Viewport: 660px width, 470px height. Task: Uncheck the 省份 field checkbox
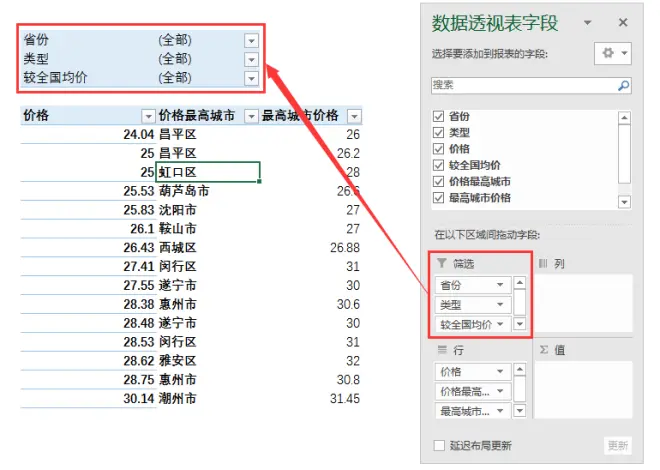438,116
